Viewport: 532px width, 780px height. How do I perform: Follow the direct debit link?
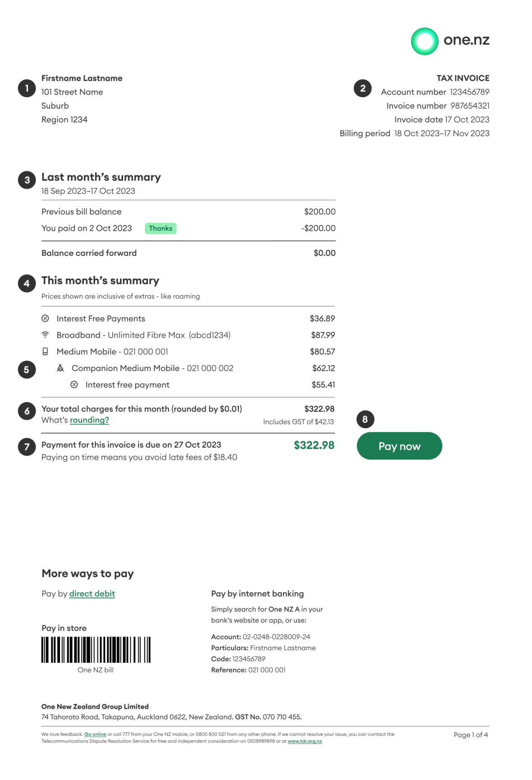coord(92,594)
